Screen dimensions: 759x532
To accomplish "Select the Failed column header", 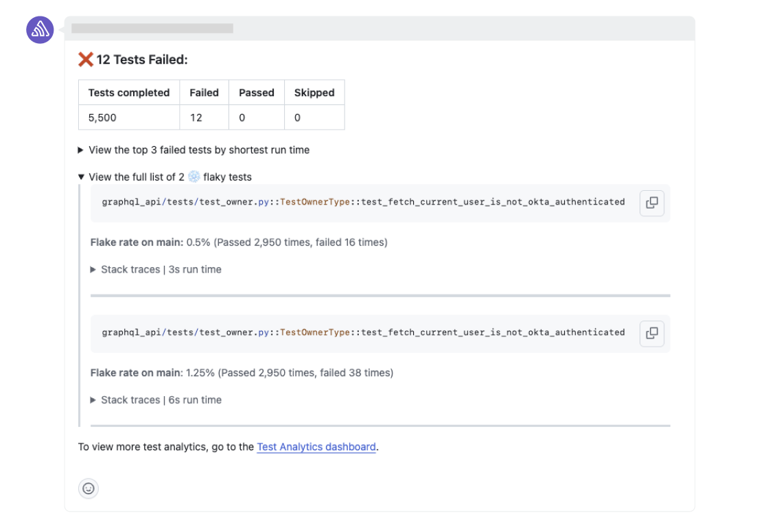I will pyautogui.click(x=204, y=92).
